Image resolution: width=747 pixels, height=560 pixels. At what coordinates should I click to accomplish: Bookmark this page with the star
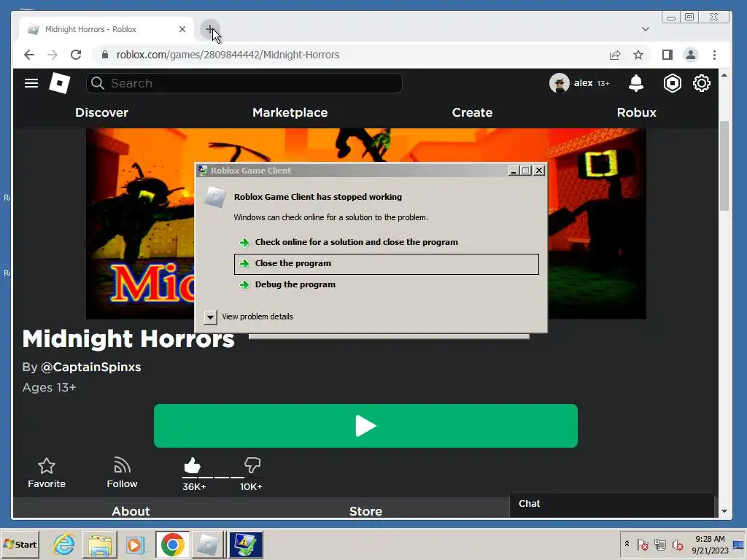(x=638, y=55)
